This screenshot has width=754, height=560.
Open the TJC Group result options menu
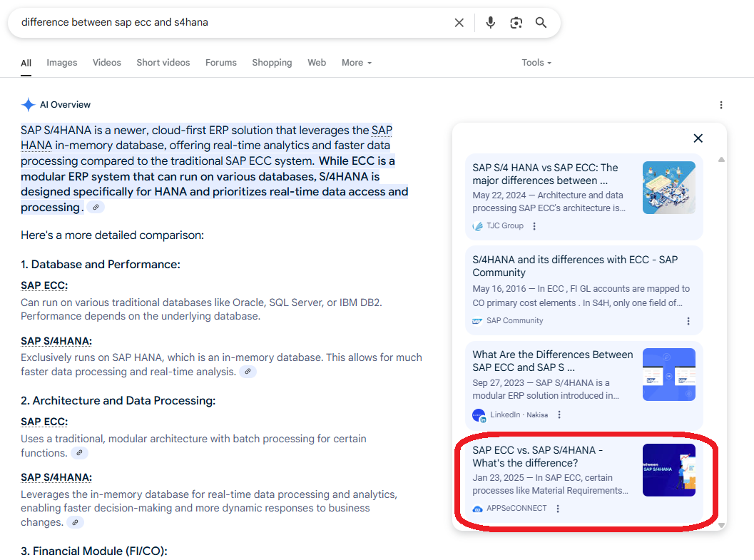coord(534,226)
